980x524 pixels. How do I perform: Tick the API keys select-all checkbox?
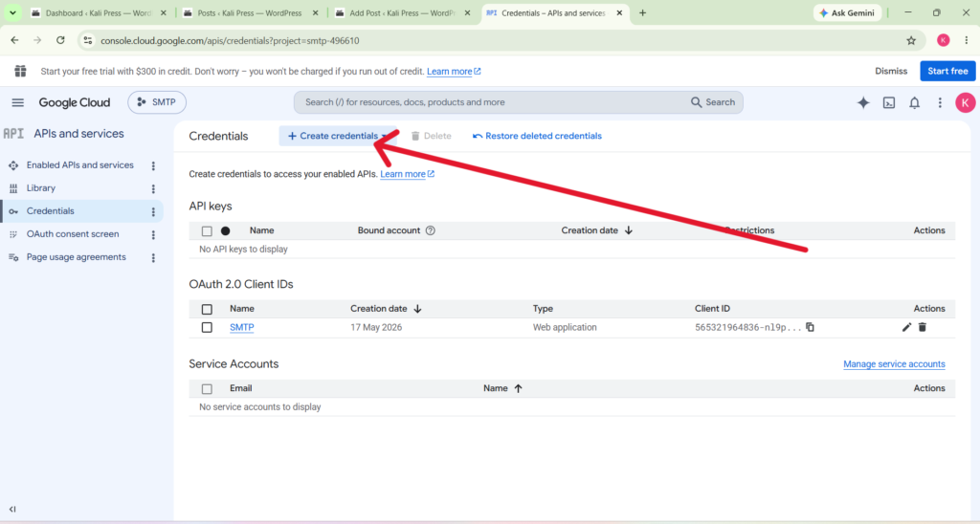click(x=207, y=231)
